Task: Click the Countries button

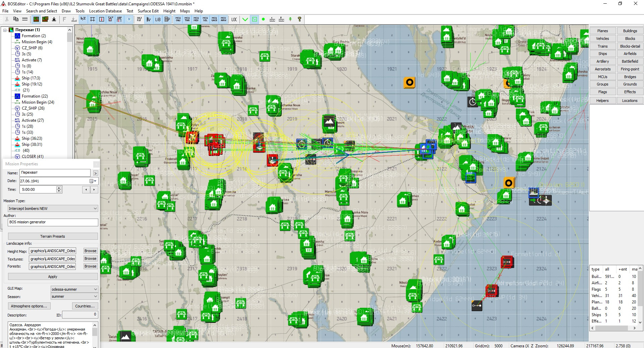Action: click(x=85, y=306)
